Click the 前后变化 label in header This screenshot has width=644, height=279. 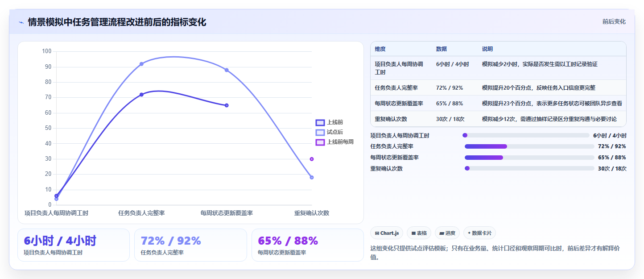pos(614,21)
